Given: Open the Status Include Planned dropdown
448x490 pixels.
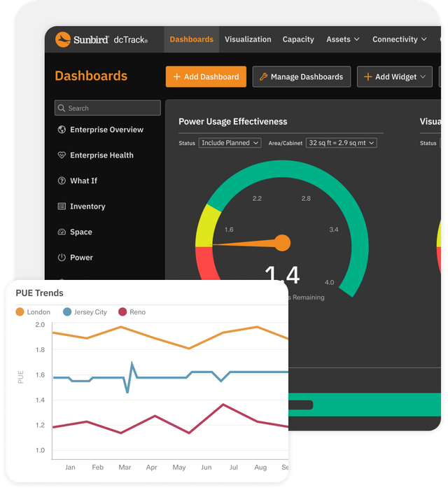Looking at the screenshot, I should (x=230, y=143).
